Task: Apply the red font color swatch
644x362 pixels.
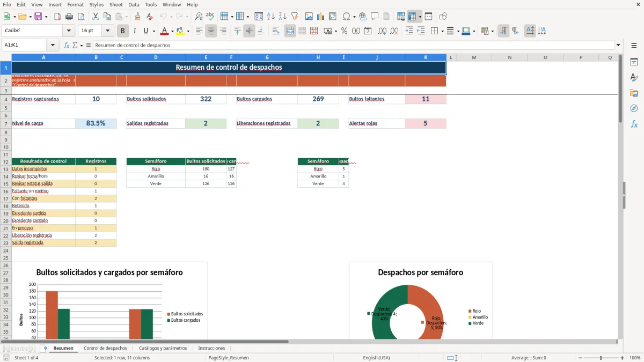Action: [165, 31]
